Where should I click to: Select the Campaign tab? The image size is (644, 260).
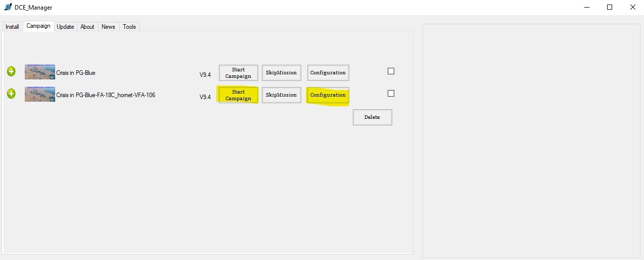point(38,26)
